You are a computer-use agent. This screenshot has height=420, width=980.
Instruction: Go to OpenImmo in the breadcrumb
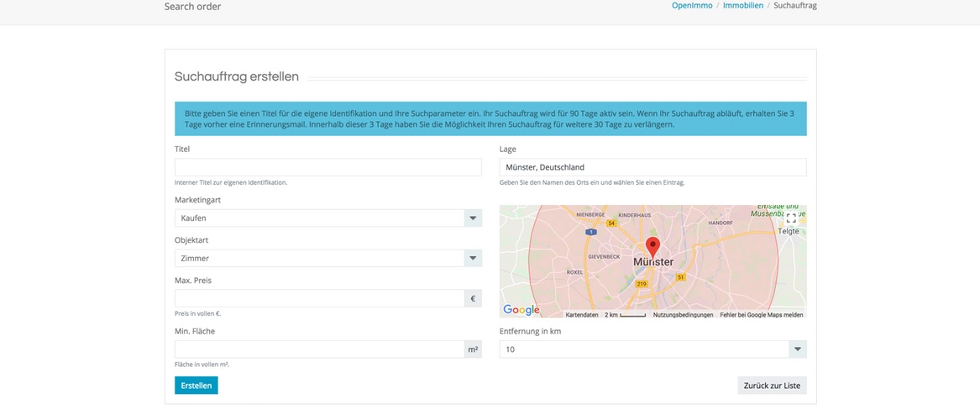tap(692, 6)
